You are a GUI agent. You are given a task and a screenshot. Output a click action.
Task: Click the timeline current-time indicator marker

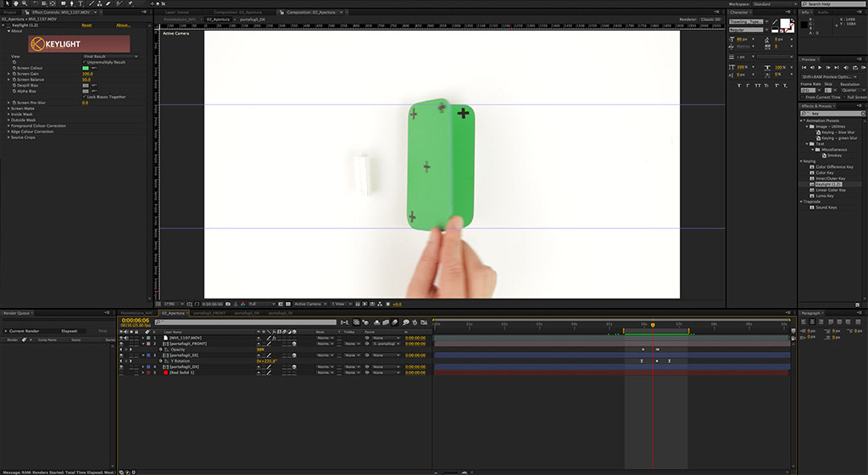653,325
